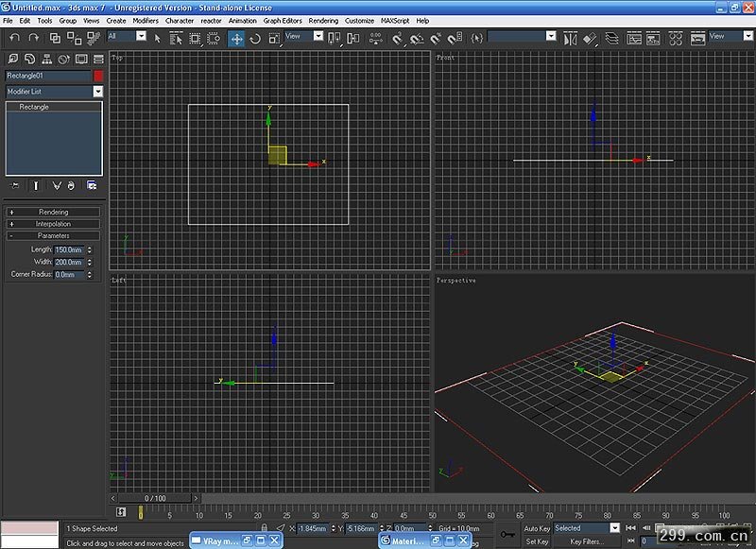
Task: Click the Rectangle01 object color swatch
Action: click(98, 76)
